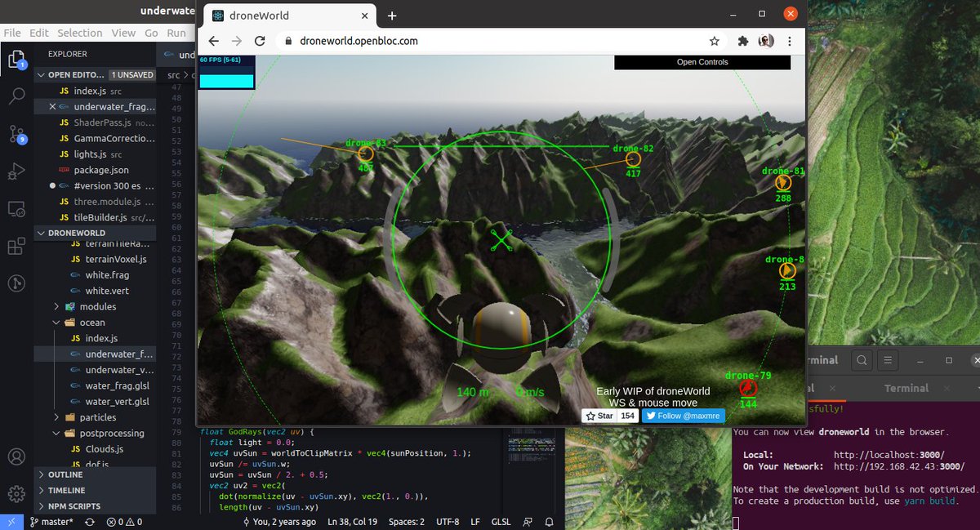Open http://localhost:3000/ link in Terminal

[889, 455]
